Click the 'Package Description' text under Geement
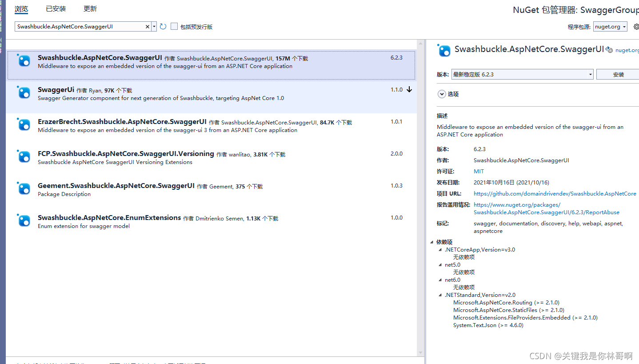Viewport: 639px width, 364px height. (64, 194)
